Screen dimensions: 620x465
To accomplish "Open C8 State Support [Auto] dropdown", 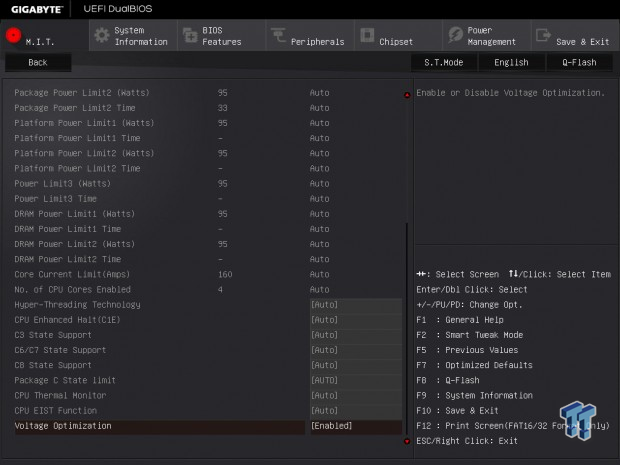I will [356, 365].
